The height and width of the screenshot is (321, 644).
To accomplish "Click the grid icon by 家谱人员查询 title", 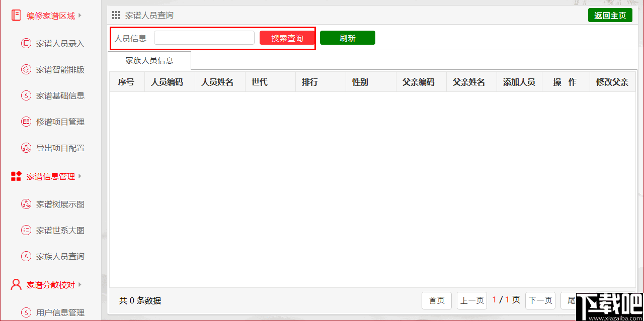I will [116, 16].
